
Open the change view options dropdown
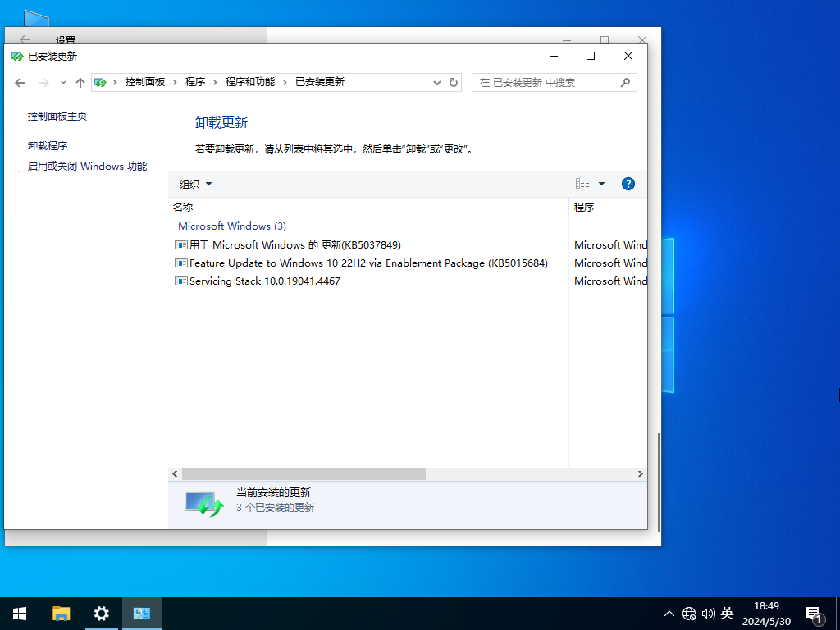[x=590, y=184]
